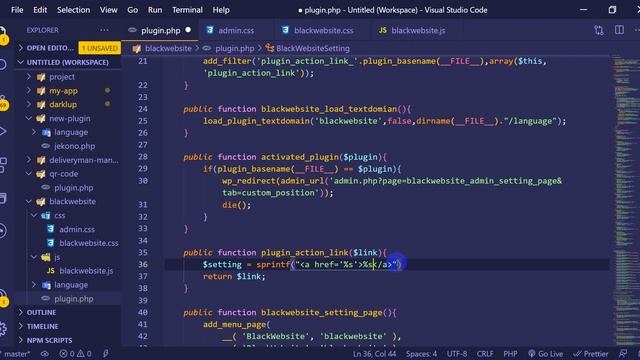Expand the NPM Scripts section
Viewport: 640px width, 360px height.
(49, 340)
